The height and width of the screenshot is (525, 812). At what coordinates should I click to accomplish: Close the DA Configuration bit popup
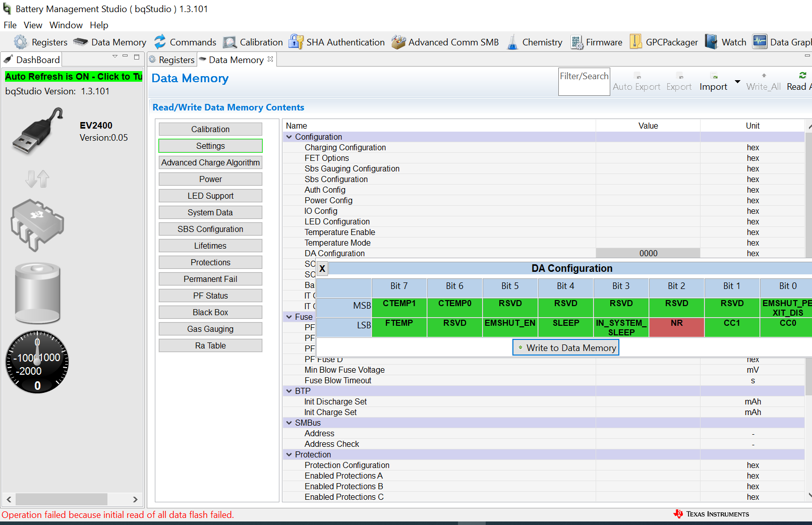coord(322,268)
